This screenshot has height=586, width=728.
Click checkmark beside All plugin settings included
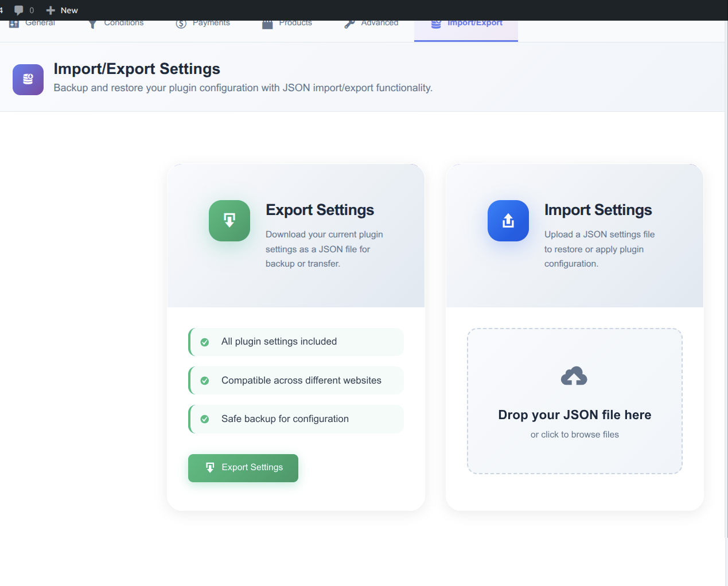205,342
